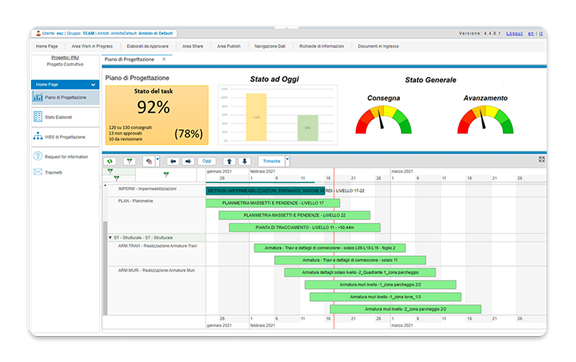Open Area Work in Progress menu
The width and height of the screenshot is (576, 362).
(x=92, y=46)
